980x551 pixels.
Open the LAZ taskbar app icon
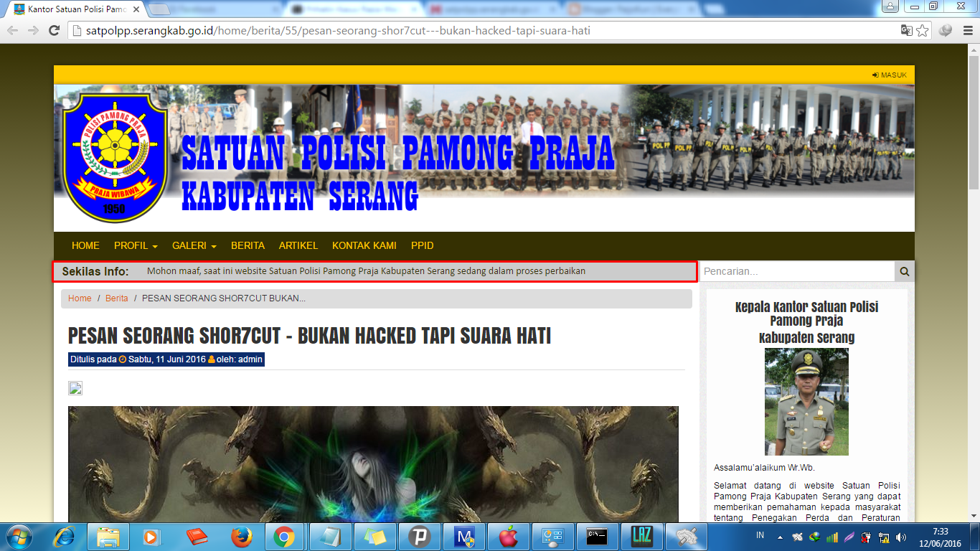pos(641,537)
